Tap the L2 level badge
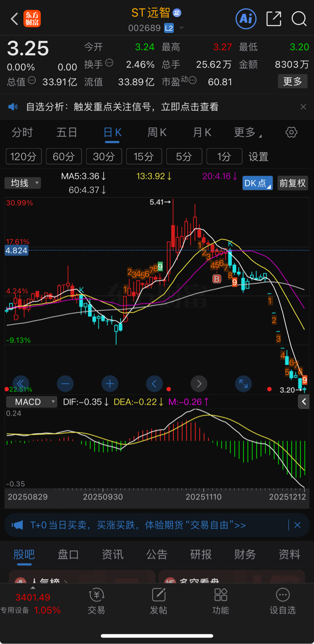 point(169,28)
